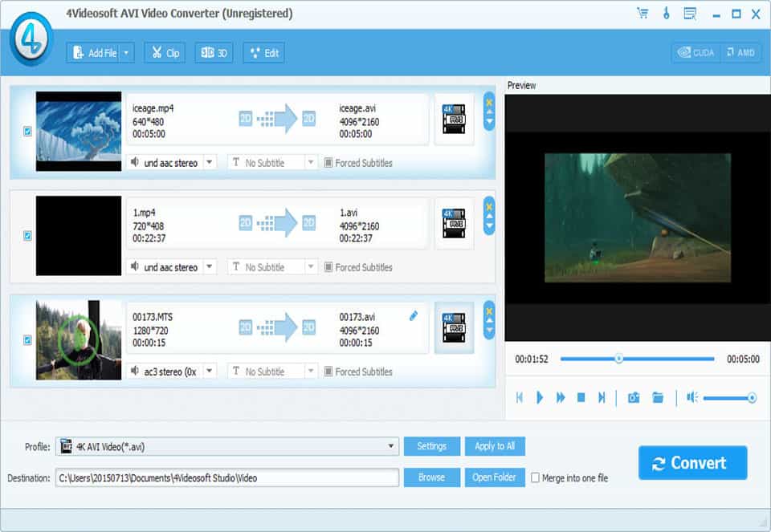771x532 pixels.
Task: Select the 1.mp4 black thumbnail
Action: tap(79, 236)
